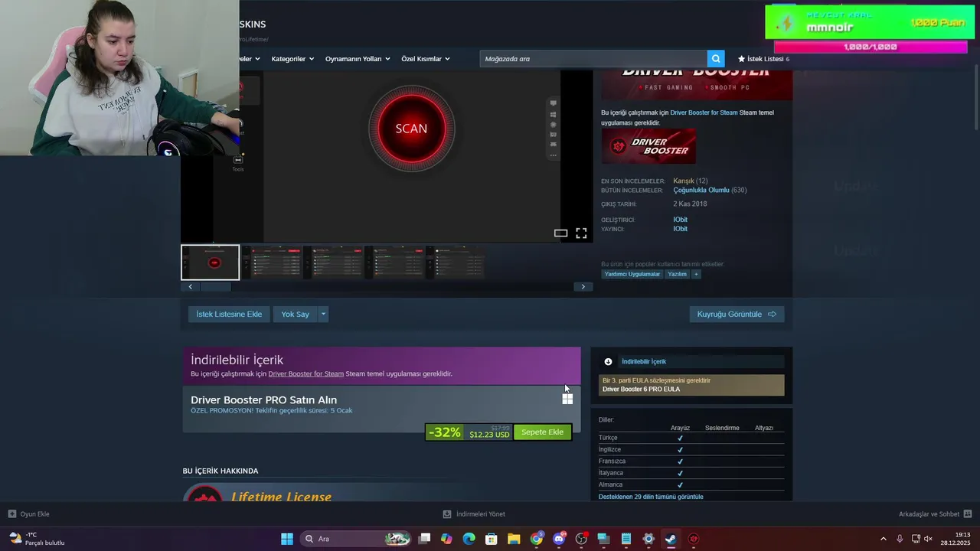This screenshot has width=980, height=551.
Task: Click in the Mağazada ara search field
Action: tap(594, 59)
